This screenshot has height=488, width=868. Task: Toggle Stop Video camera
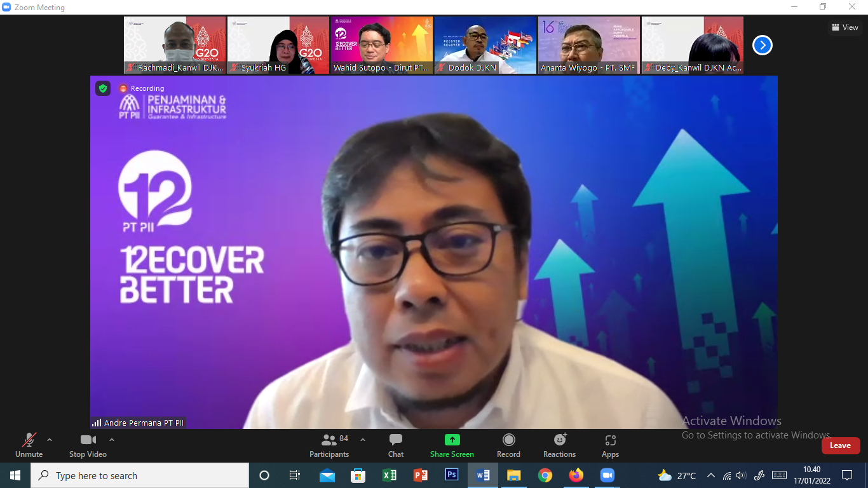[x=88, y=445]
